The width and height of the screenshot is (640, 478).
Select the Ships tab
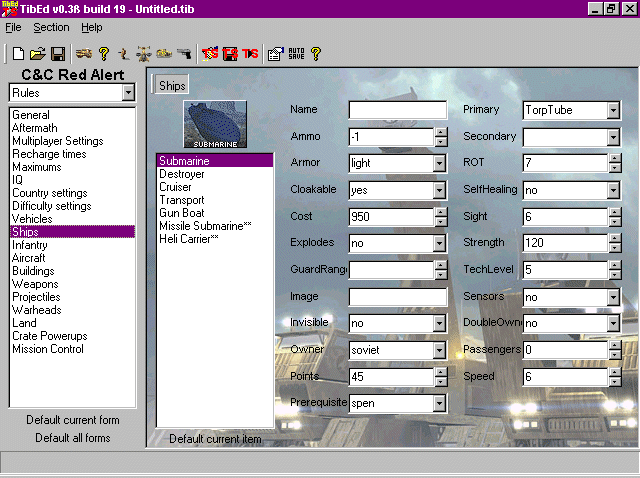(172, 85)
